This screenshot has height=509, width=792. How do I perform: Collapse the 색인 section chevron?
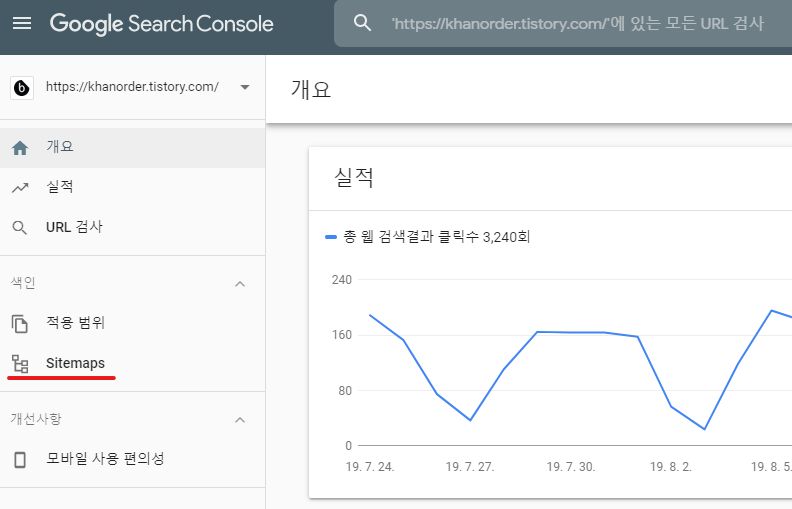(240, 284)
